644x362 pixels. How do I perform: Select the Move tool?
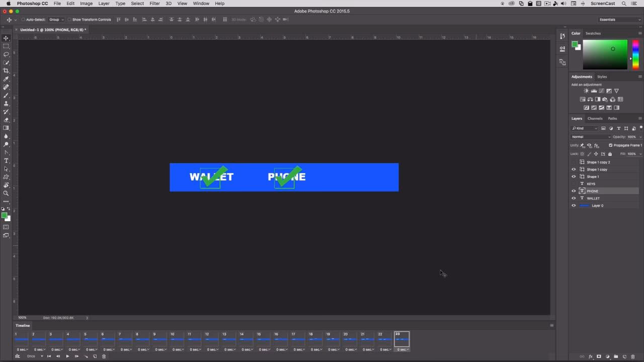6,38
